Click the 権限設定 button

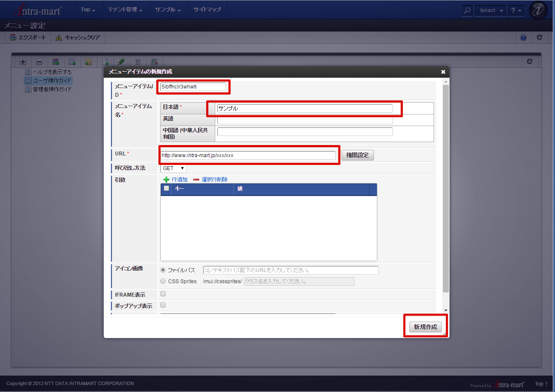(x=357, y=155)
